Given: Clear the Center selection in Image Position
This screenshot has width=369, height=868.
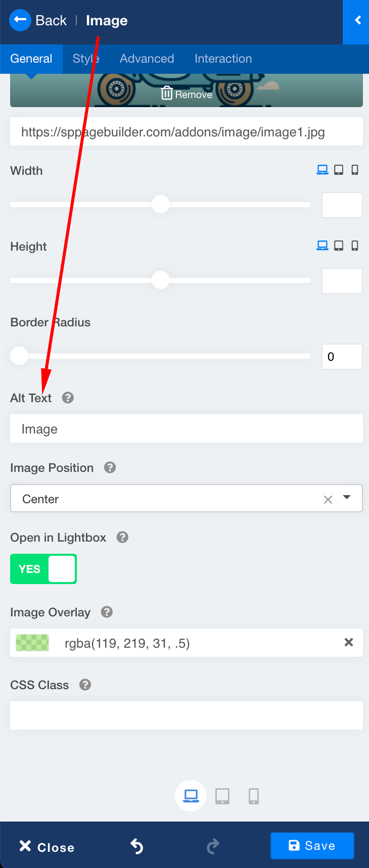Looking at the screenshot, I should click(x=328, y=500).
